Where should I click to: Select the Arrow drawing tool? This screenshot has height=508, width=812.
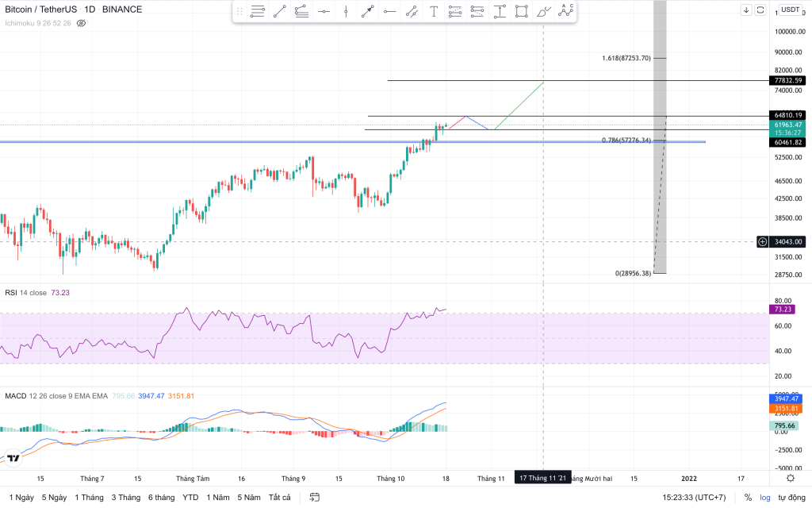(x=367, y=11)
